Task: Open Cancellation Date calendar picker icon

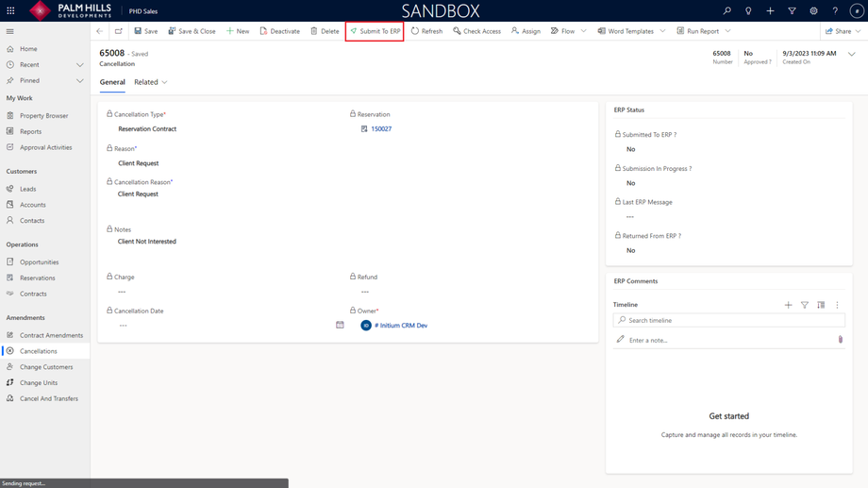Action: (340, 325)
